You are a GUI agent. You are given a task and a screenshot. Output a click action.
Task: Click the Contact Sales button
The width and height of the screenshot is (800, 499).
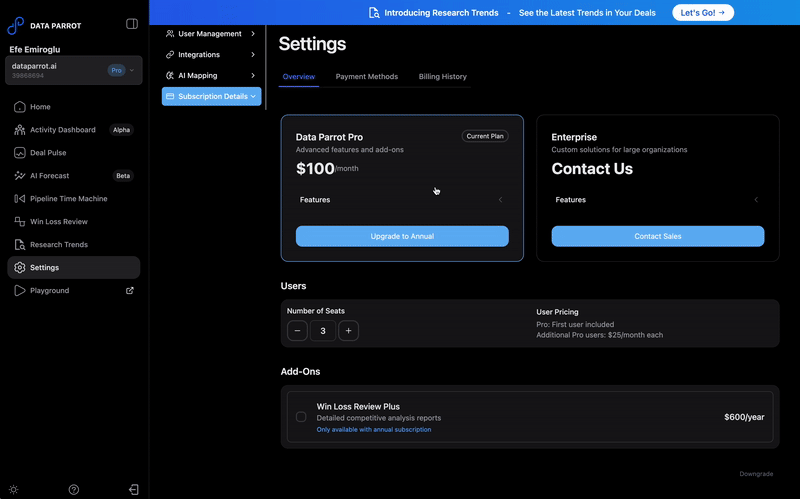tap(658, 236)
